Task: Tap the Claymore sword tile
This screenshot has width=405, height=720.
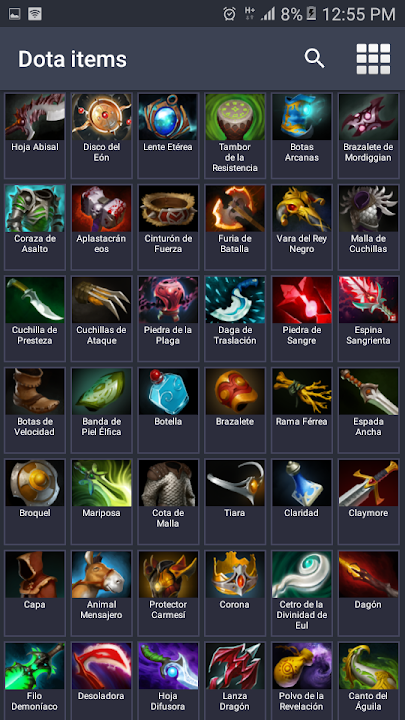Action: 368,501
